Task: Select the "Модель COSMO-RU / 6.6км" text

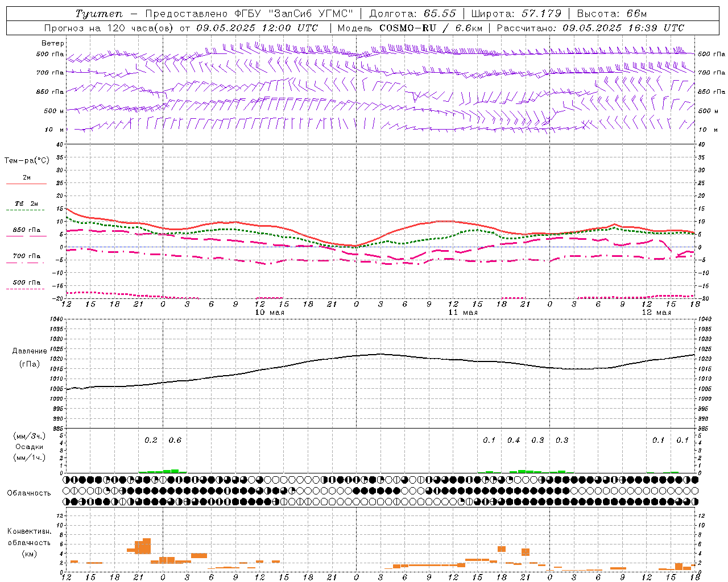Action: tap(410, 28)
